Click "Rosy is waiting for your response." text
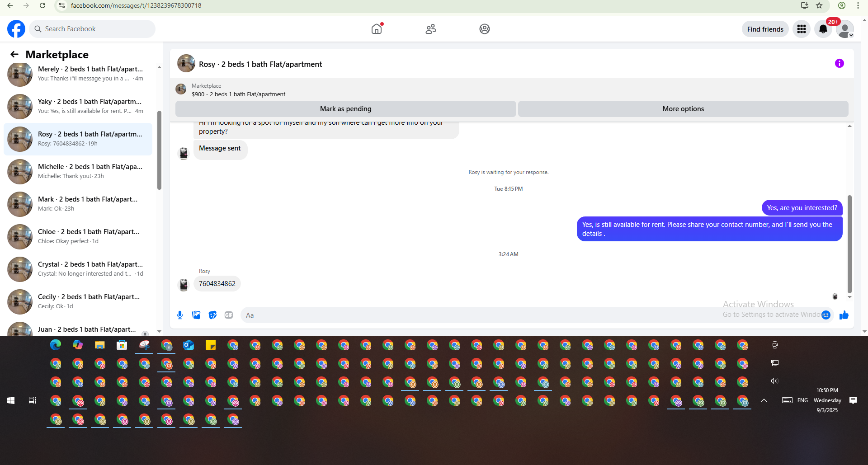Screen dimensions: 868x465 click(x=509, y=172)
